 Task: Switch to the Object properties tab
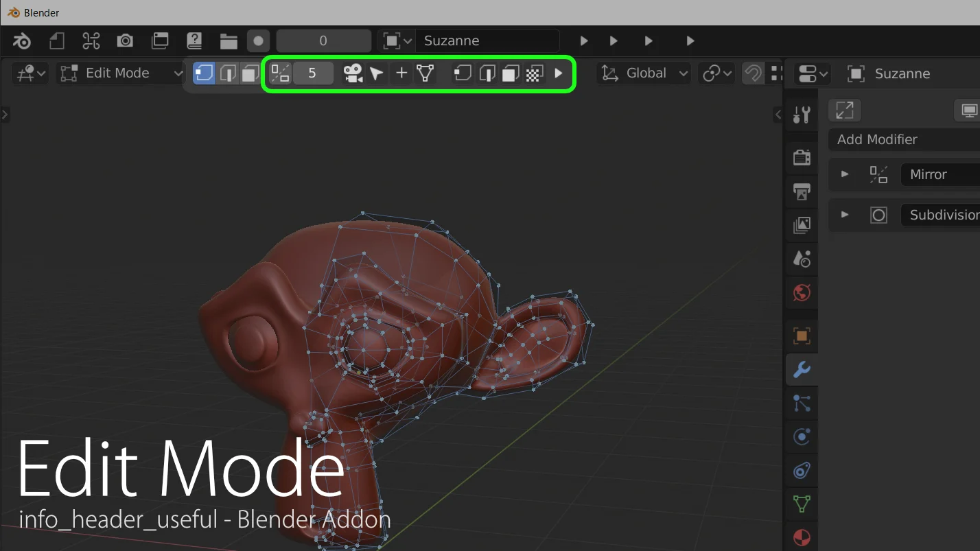coord(802,336)
